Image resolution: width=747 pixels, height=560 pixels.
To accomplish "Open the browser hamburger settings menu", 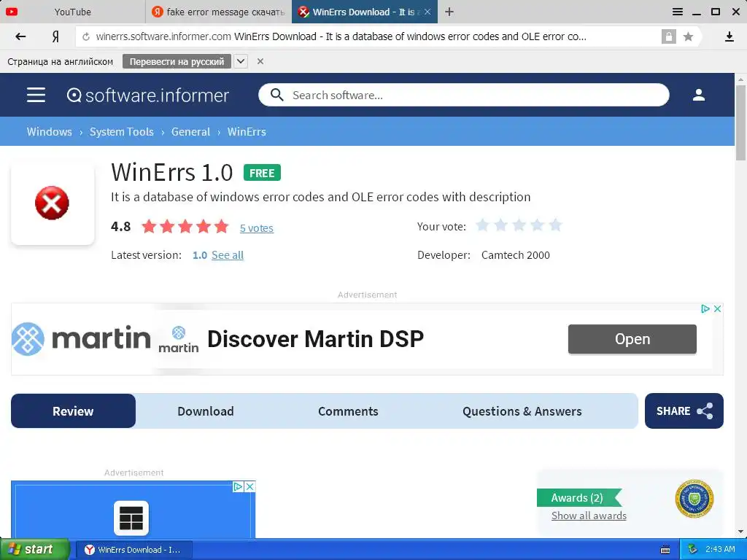I will point(678,12).
